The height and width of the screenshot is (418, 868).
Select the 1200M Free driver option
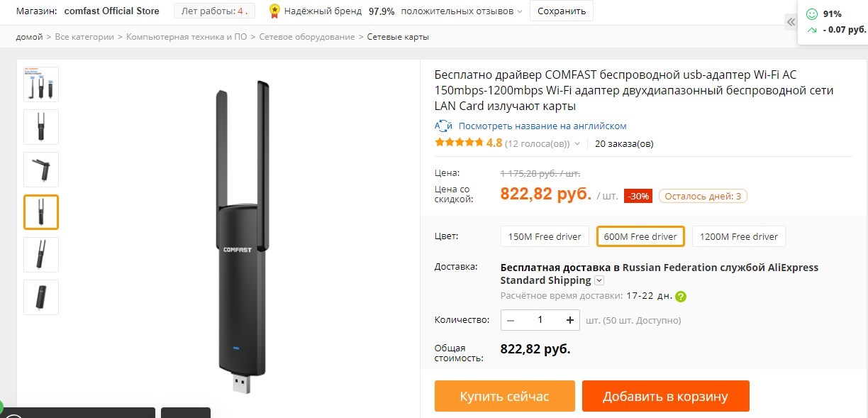click(738, 236)
